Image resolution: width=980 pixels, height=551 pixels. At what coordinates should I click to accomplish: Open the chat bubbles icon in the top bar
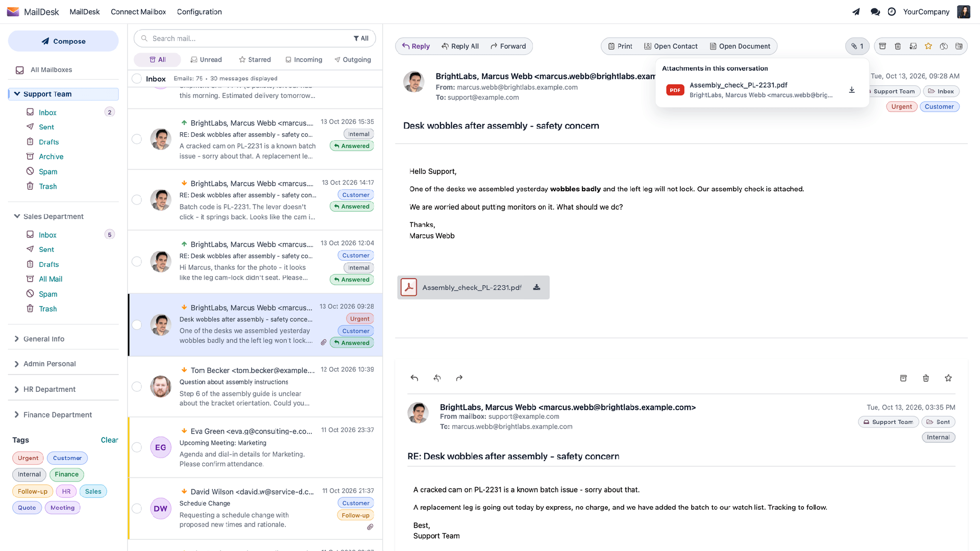875,12
